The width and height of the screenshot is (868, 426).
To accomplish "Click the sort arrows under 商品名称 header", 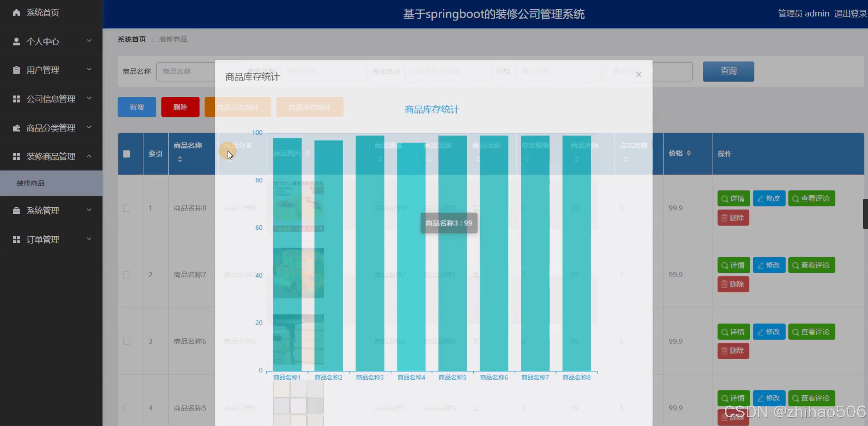I will [x=180, y=159].
